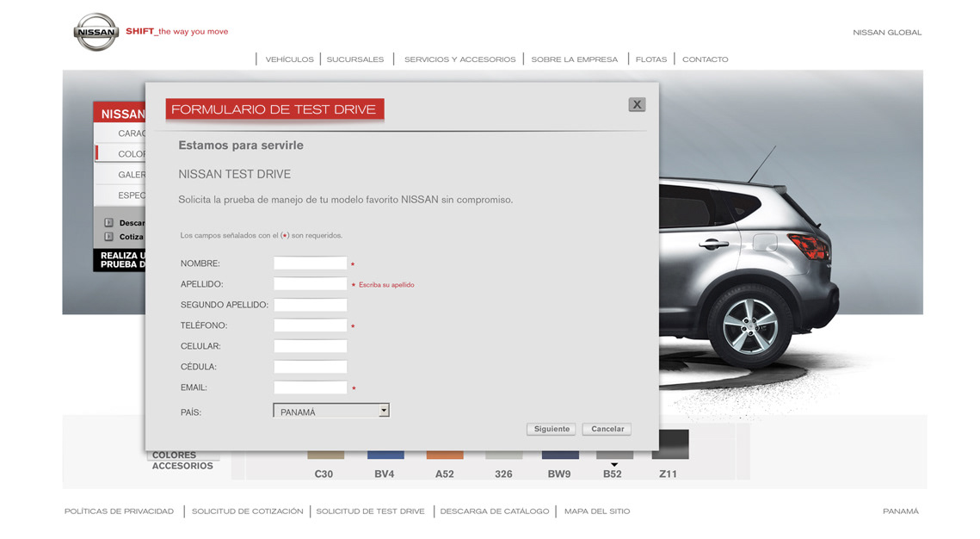980x539 pixels.
Task: Select the BW9 dark blue swatch
Action: tap(560, 455)
